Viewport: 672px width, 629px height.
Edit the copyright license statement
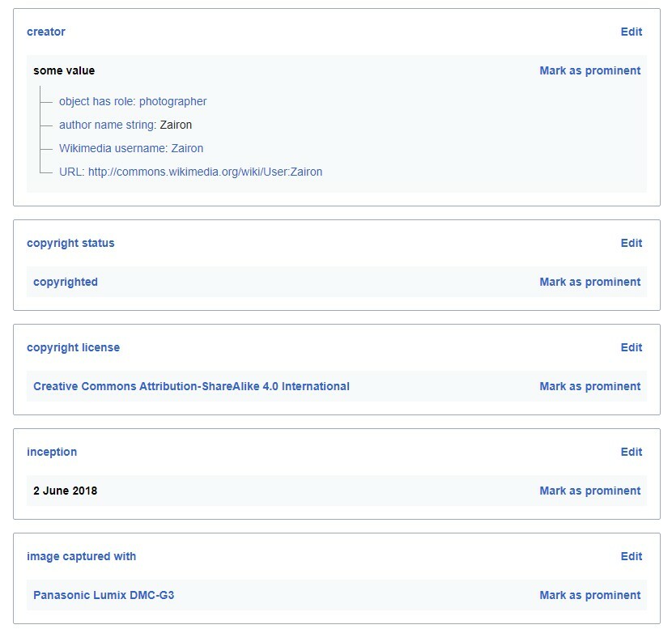point(631,347)
